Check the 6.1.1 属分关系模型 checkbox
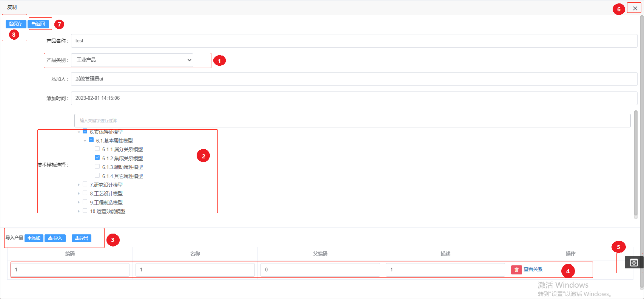 point(97,149)
